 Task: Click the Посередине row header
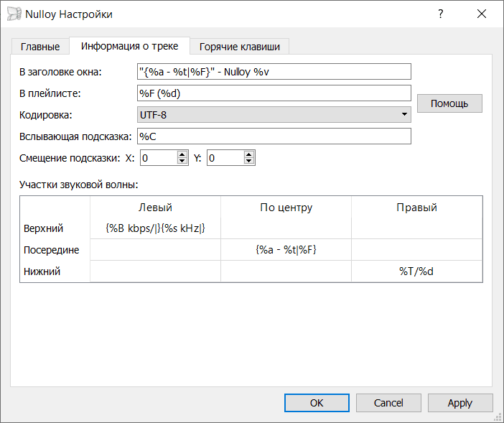55,250
